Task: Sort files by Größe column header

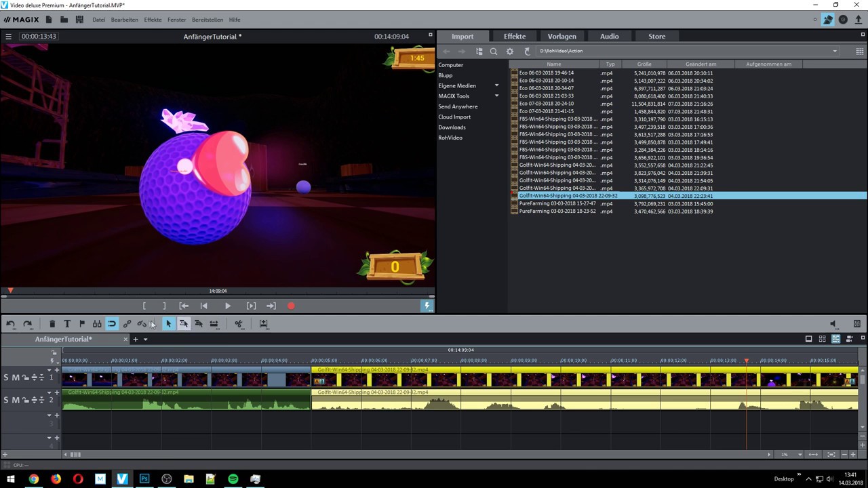Action: 644,64
